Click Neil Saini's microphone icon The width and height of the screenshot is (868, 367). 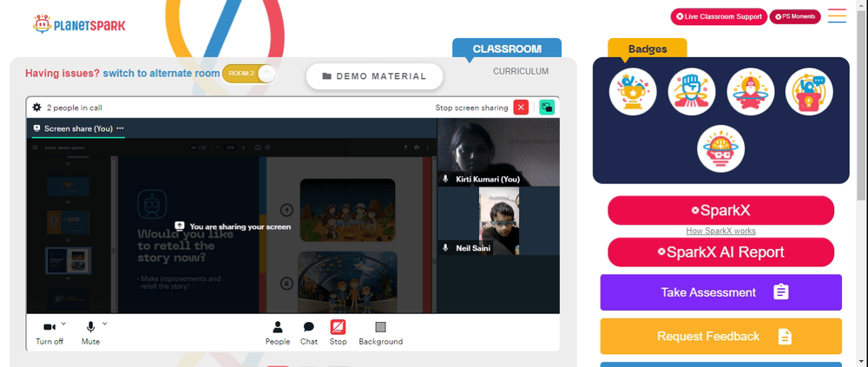445,248
